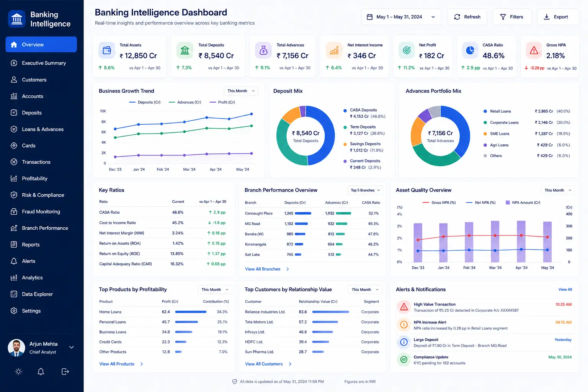Open Top Products This Month dropdown
588x392 pixels.
(215, 289)
